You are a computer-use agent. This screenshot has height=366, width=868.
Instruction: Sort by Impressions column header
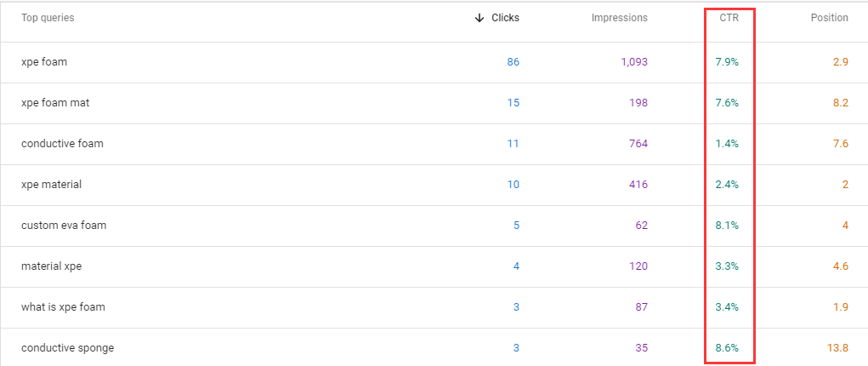coord(620,18)
